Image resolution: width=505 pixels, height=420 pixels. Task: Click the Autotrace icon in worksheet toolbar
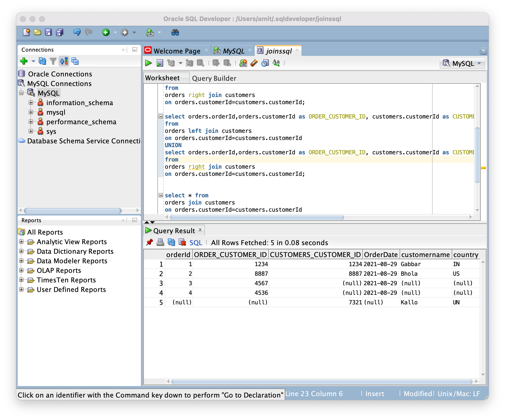(x=189, y=63)
